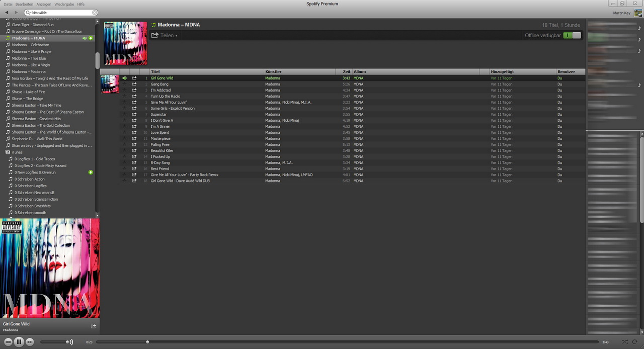The width and height of the screenshot is (644, 349).
Task: Expand the iTunes folder in the sidebar
Action: pos(8,152)
